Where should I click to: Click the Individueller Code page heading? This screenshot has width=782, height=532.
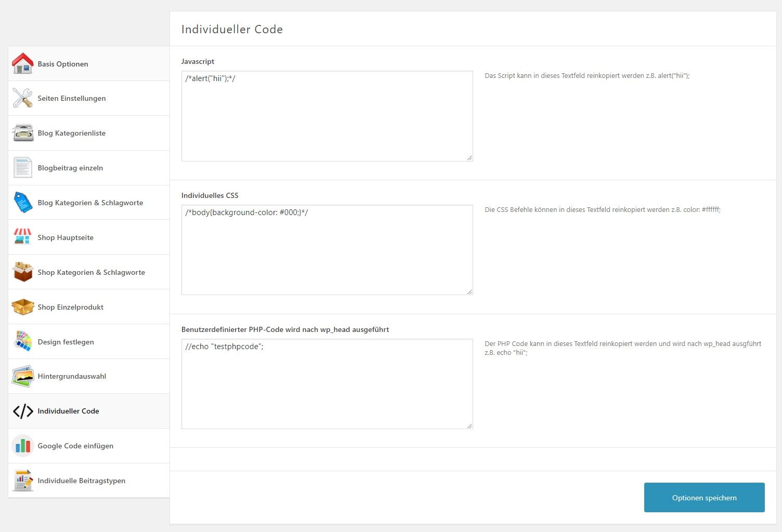pyautogui.click(x=232, y=29)
